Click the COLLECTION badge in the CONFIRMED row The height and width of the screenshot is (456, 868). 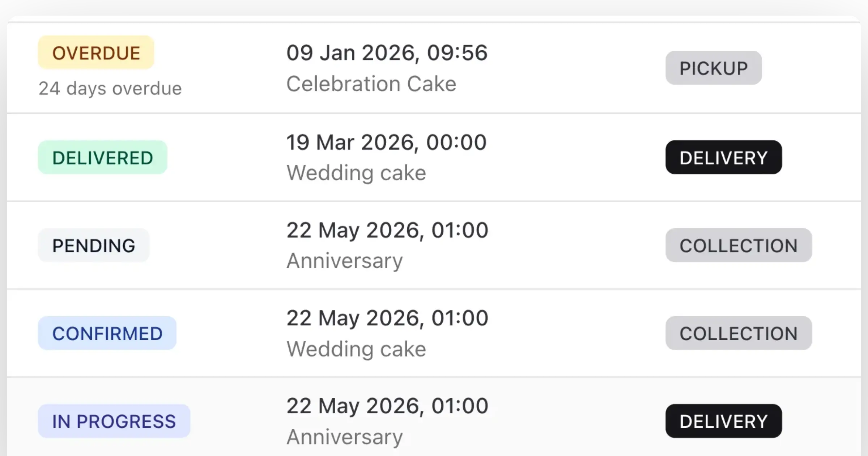738,333
